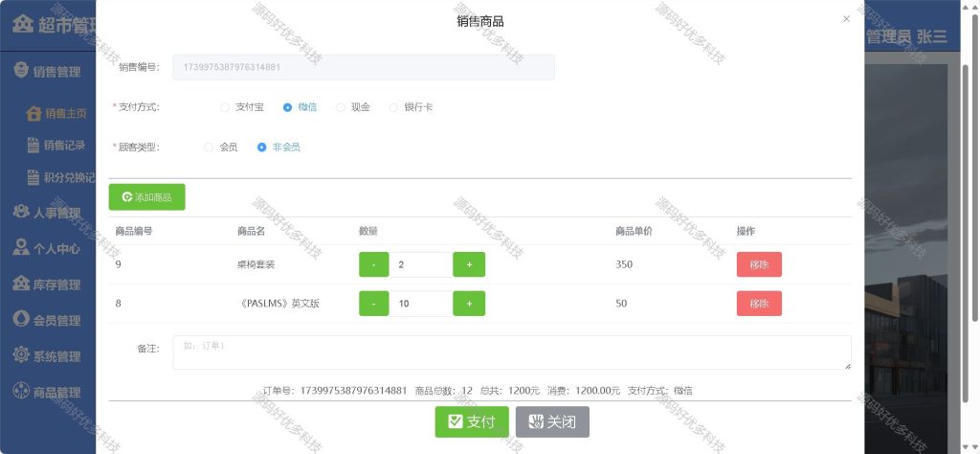Click the 积分兑换 document icon

[x=33, y=177]
